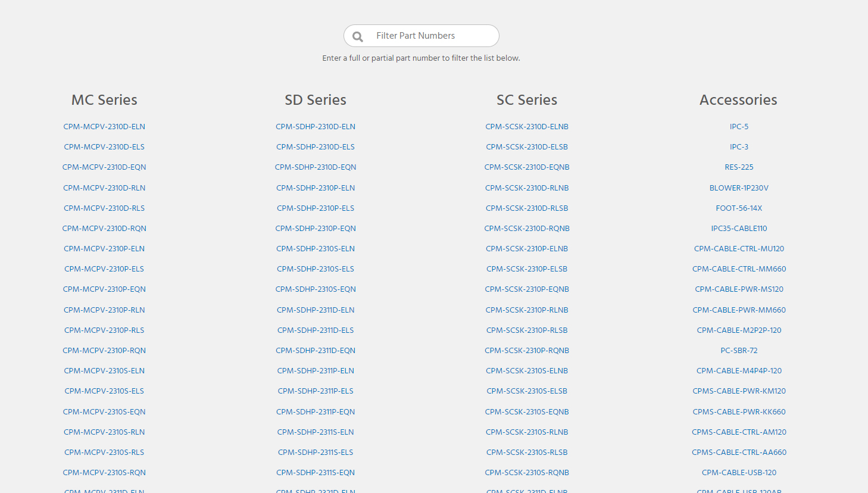Click the CPM-CABLE-USB-120 link
868x493 pixels.
[x=739, y=472]
